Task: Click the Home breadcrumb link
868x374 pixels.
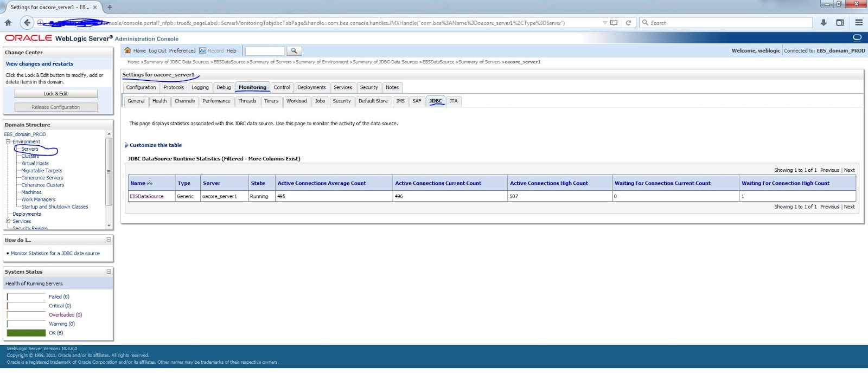Action: (x=133, y=62)
